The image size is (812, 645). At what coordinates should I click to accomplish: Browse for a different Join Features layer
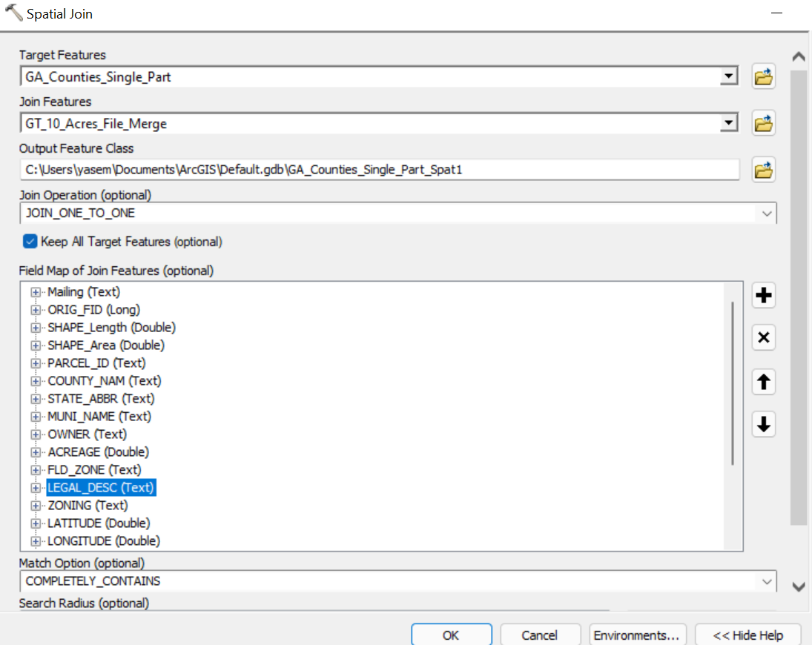763,123
